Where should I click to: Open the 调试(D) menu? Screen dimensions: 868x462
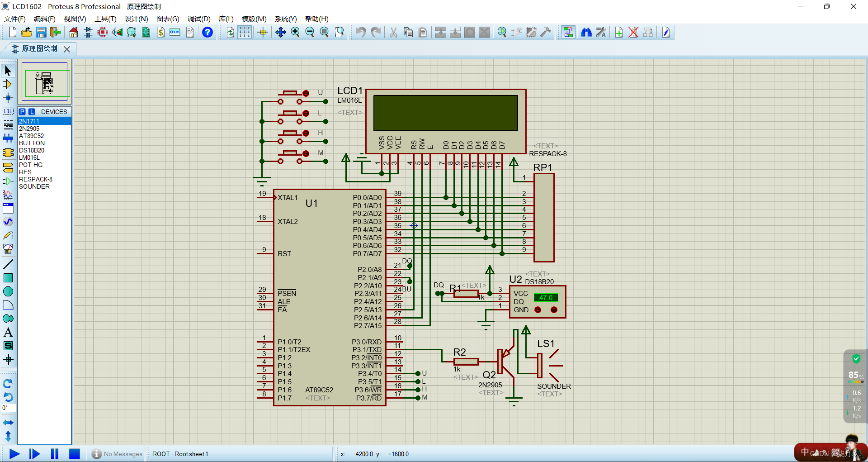point(199,19)
